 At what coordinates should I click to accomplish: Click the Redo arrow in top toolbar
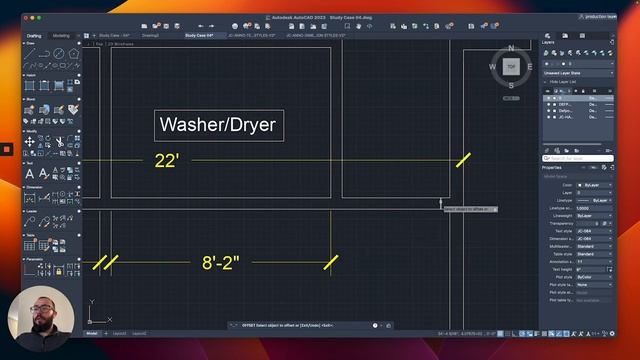[x=211, y=26]
